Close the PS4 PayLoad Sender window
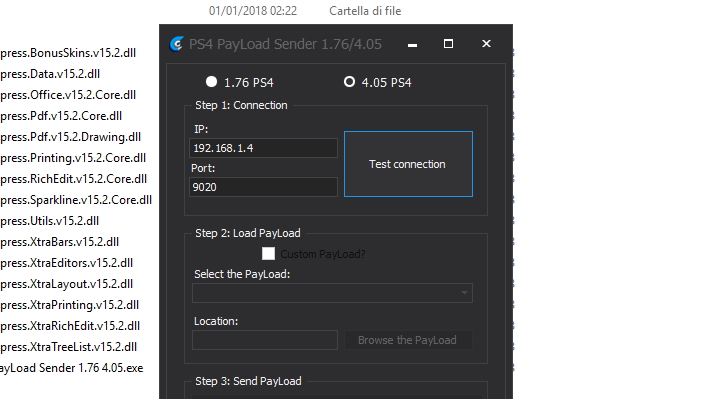 tap(486, 44)
